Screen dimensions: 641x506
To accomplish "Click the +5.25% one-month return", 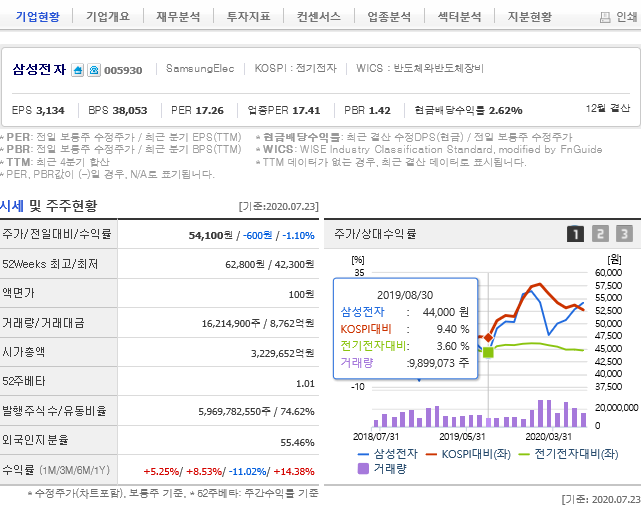I will [161, 471].
